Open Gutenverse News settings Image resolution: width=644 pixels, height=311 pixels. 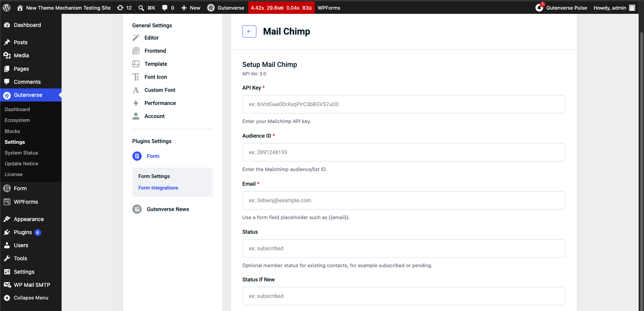(168, 209)
